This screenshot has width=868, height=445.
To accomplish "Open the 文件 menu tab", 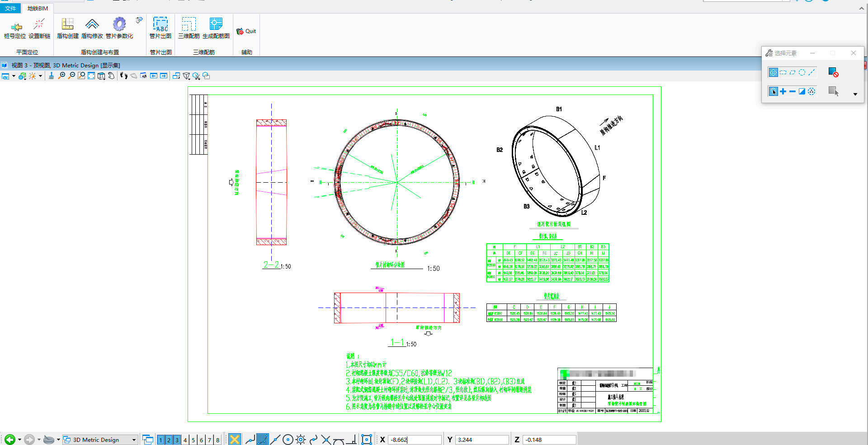I will (x=10, y=8).
